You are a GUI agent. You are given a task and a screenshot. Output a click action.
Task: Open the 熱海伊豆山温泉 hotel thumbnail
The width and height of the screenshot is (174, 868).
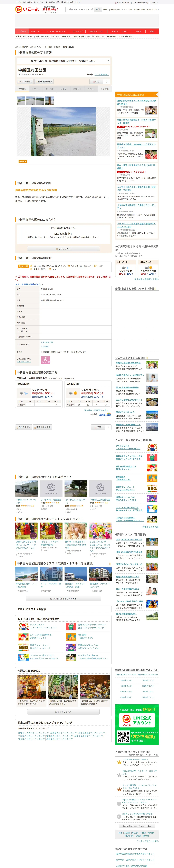coord(26,574)
